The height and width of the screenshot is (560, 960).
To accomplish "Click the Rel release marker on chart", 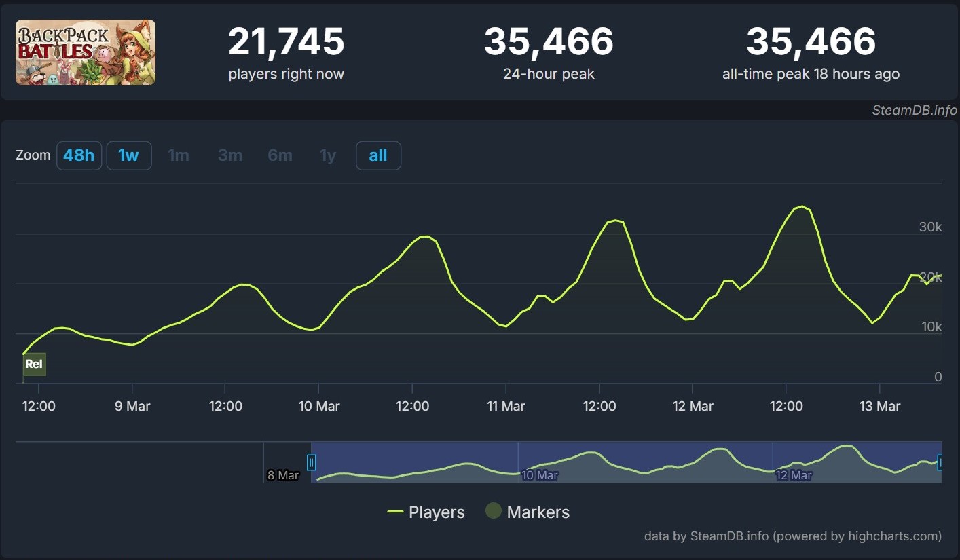I will [x=34, y=364].
